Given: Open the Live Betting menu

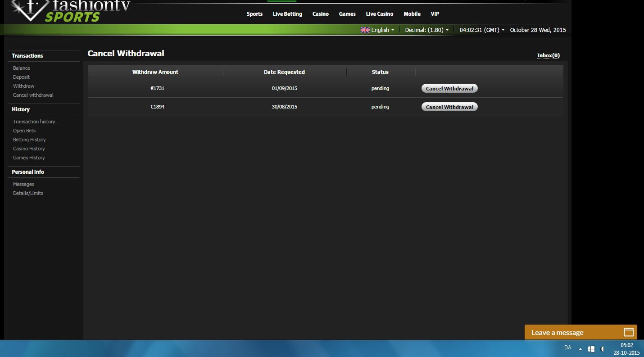Looking at the screenshot, I should (287, 14).
